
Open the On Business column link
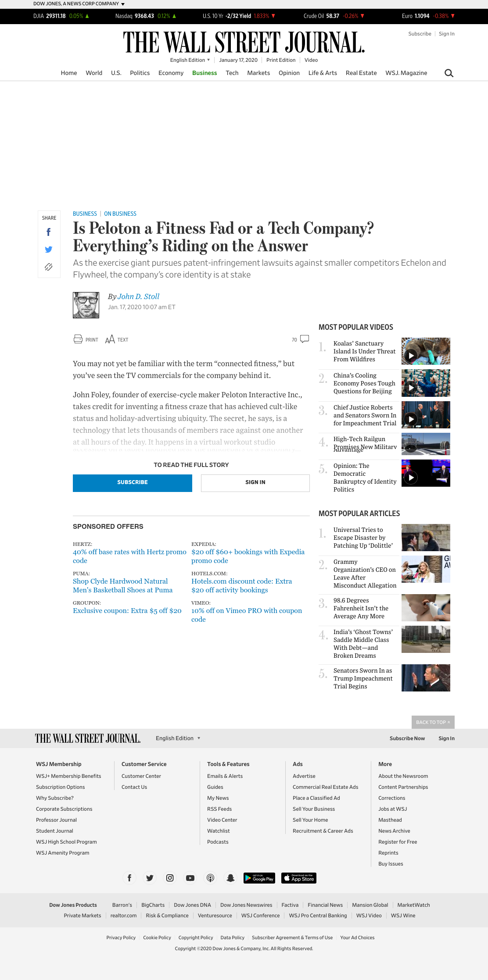[120, 214]
